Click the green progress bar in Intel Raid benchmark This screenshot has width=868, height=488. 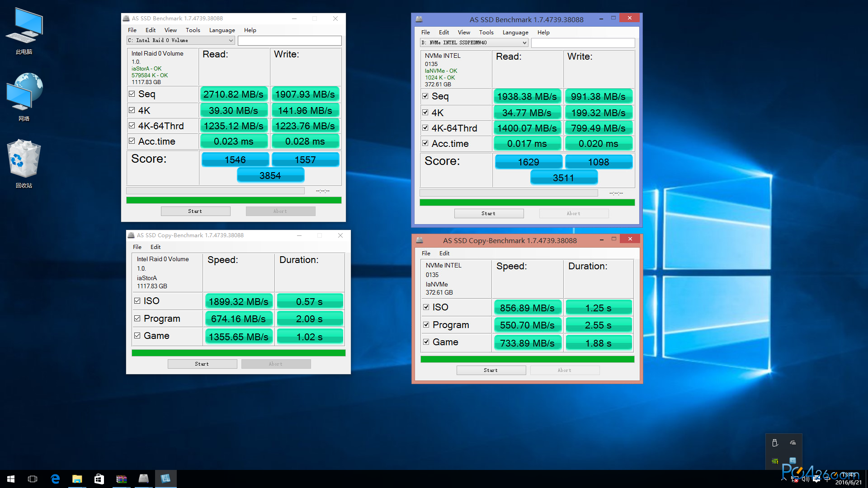click(x=234, y=200)
